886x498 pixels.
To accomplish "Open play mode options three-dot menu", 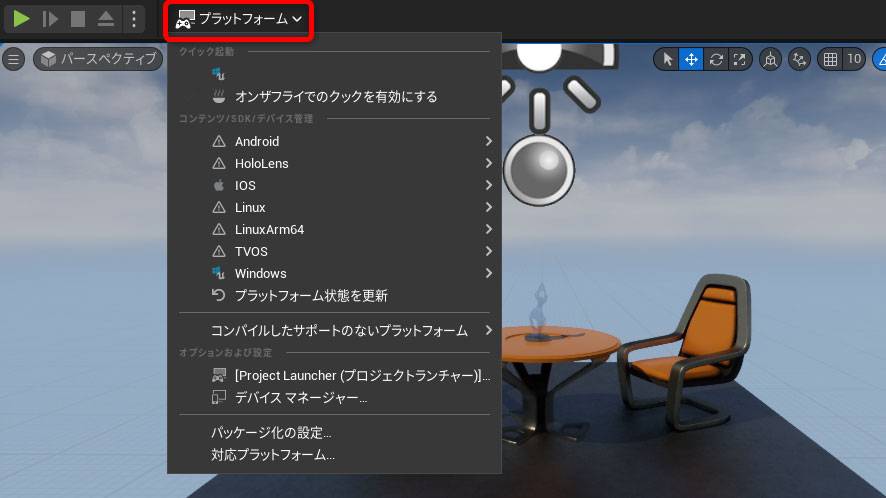I will point(134,19).
